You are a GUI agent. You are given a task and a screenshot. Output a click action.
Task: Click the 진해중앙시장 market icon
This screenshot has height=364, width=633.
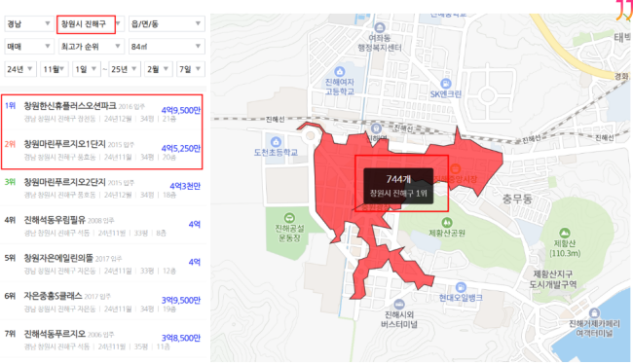pyautogui.click(x=456, y=168)
